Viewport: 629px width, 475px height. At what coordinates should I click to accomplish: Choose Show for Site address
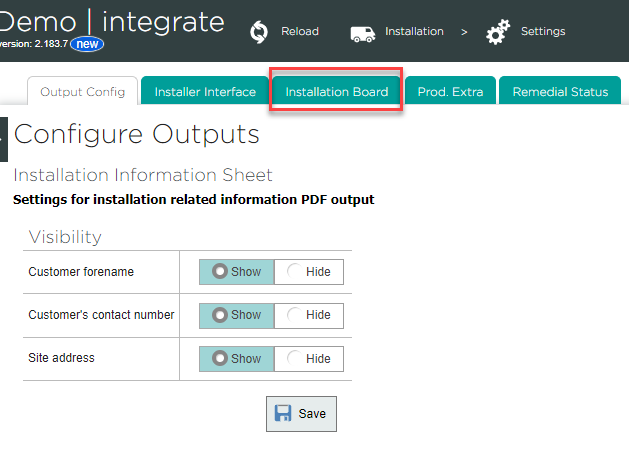(237, 359)
